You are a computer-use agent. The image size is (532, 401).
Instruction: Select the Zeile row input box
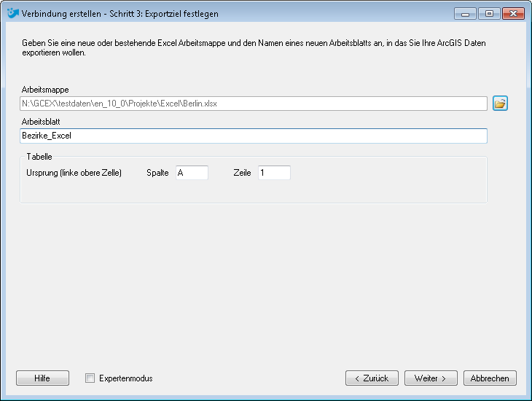[274, 173]
